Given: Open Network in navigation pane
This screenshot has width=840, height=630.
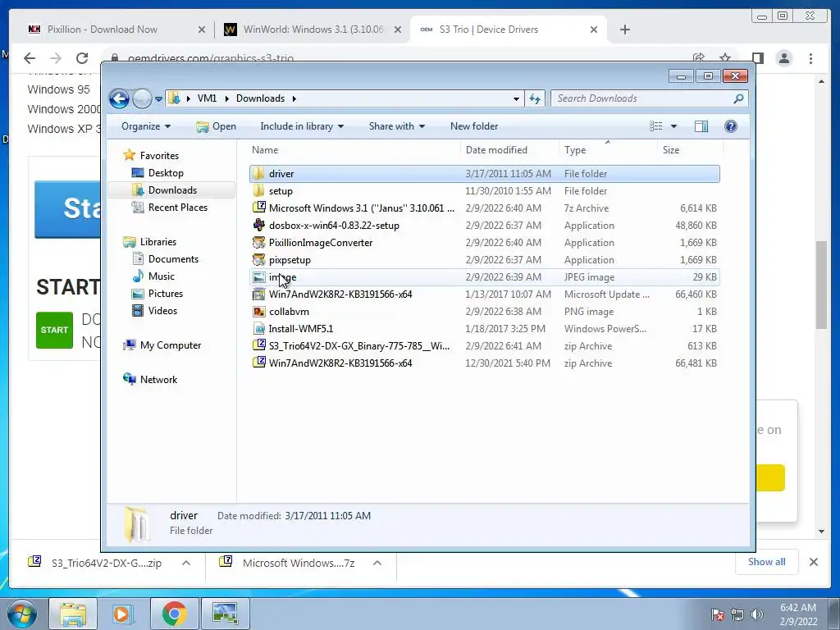Looking at the screenshot, I should [x=158, y=379].
